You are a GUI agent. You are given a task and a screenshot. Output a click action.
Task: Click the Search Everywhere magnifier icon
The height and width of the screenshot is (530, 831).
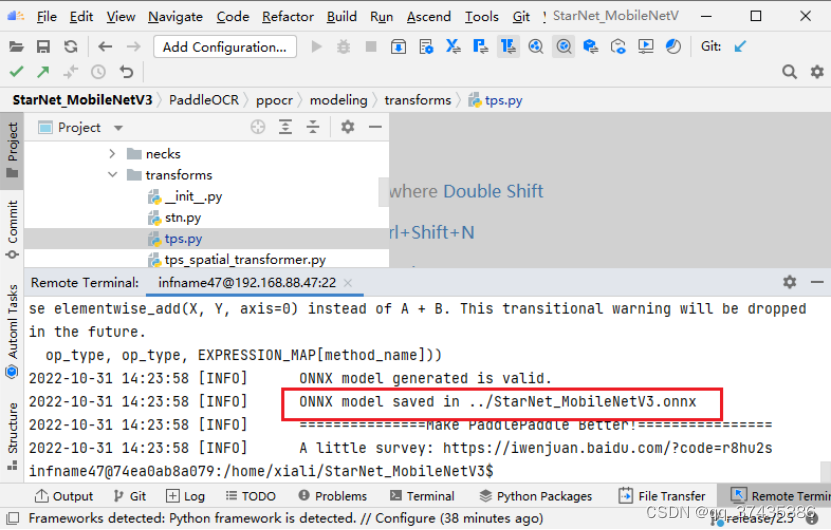(x=790, y=72)
